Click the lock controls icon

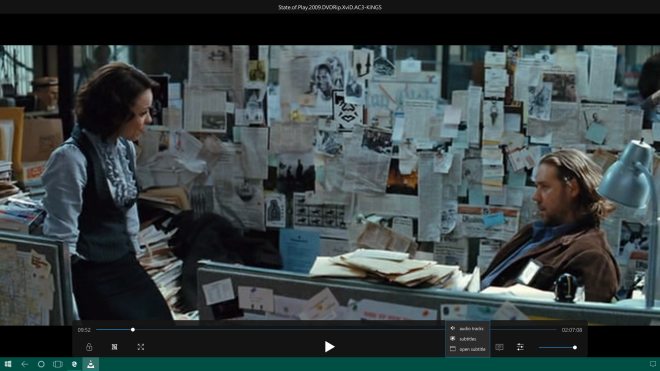pos(89,347)
